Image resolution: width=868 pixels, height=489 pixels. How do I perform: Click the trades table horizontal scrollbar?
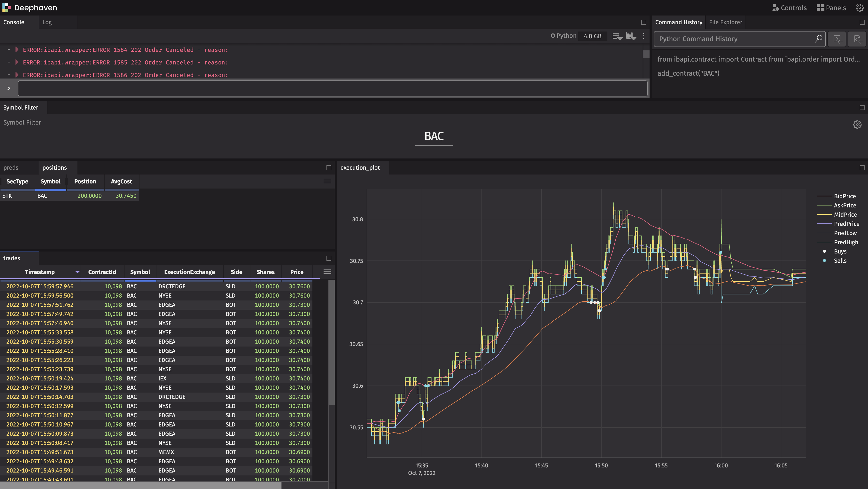140,485
